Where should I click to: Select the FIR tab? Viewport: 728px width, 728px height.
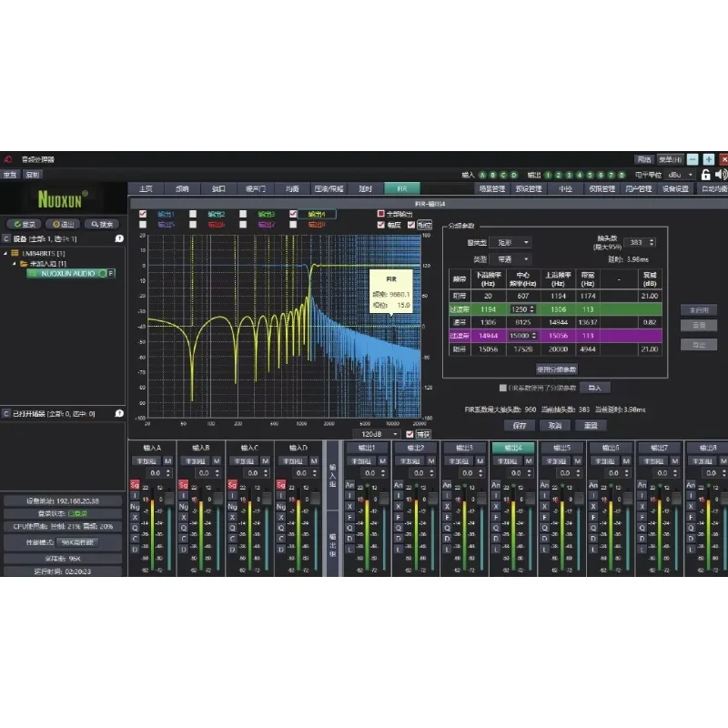click(402, 188)
